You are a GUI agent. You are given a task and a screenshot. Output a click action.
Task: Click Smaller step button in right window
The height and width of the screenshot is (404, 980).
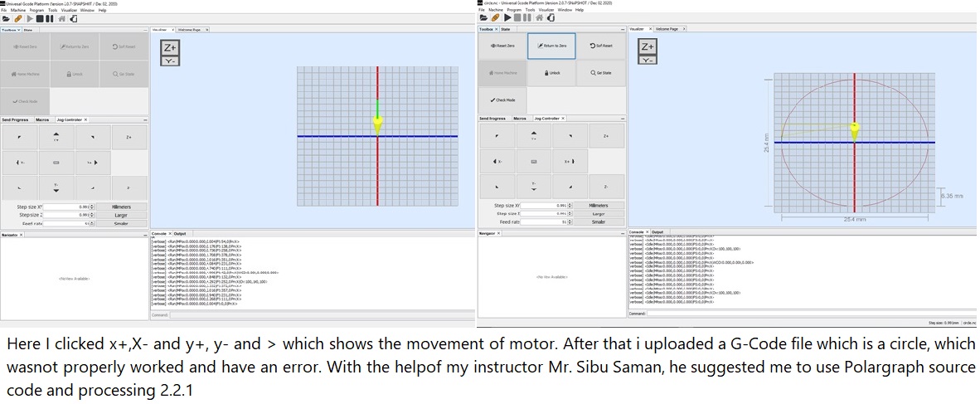[599, 221]
